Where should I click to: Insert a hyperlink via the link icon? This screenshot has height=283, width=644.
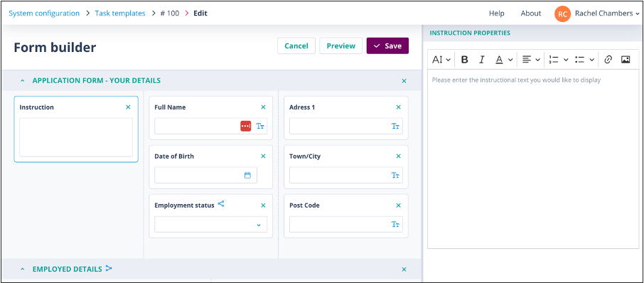(608, 60)
